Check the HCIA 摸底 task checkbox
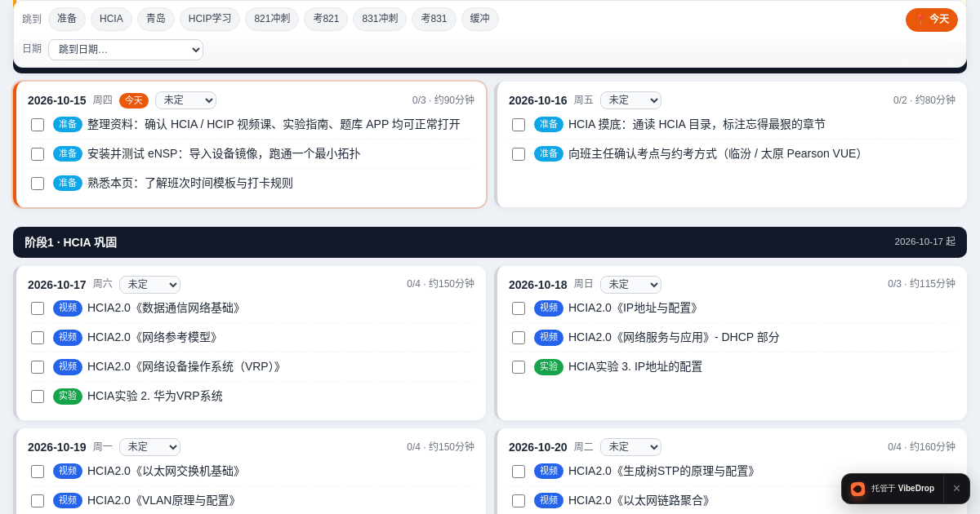Screen dimensions: 980x514 [519, 125]
